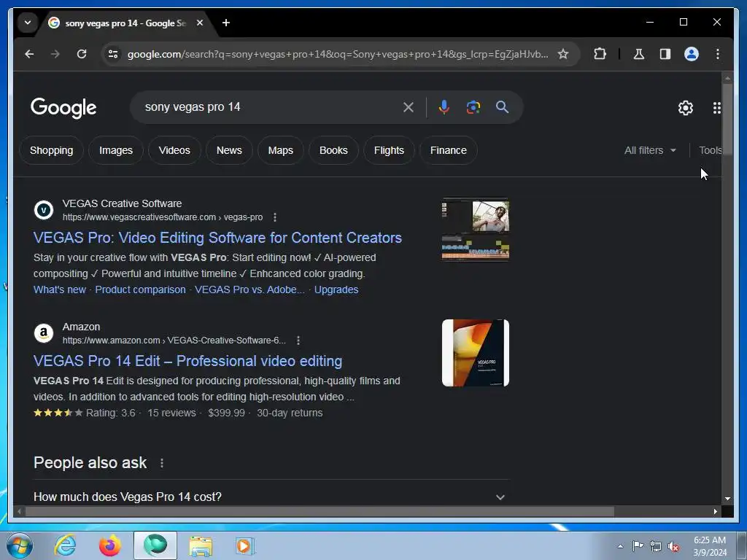Toggle the browser side panel icon
The height and width of the screenshot is (560, 747).
tap(665, 54)
